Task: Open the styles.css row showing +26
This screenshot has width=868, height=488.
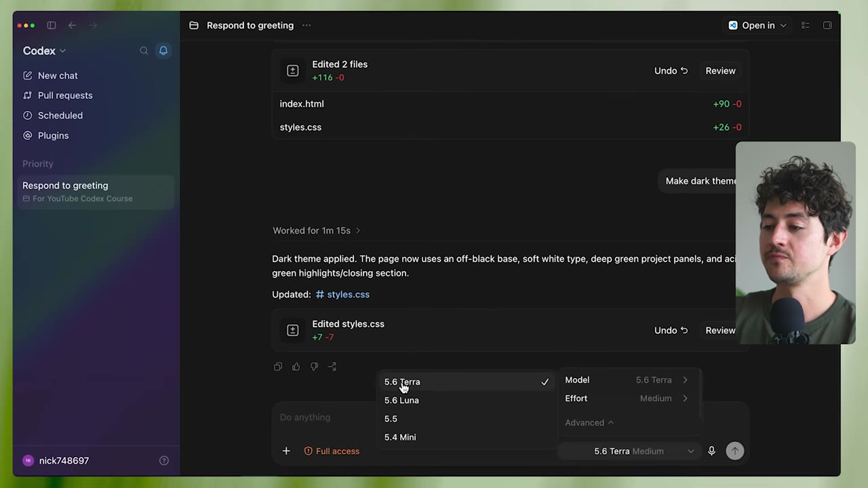Action: tap(510, 127)
